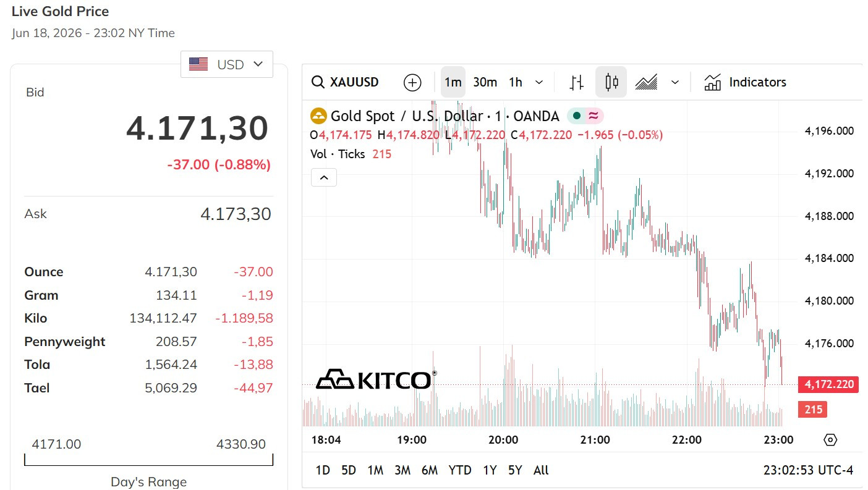
Task: Expand more time intervals chevron
Action: [x=539, y=82]
